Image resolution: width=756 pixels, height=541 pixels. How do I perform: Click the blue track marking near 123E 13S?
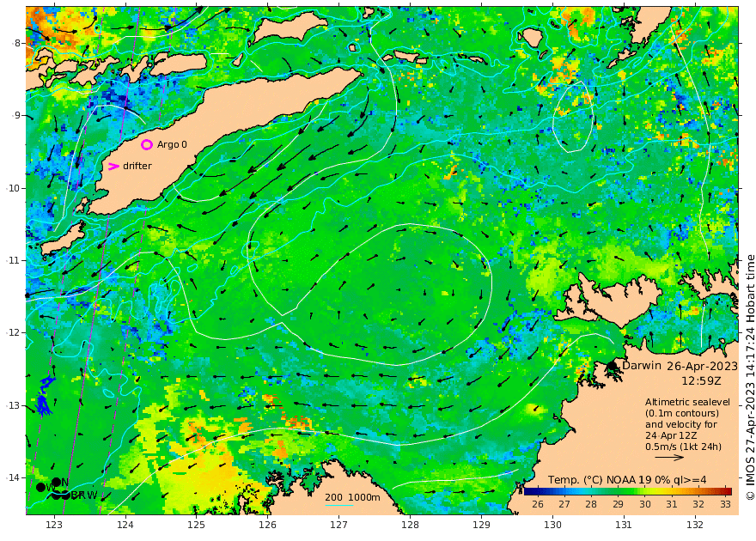coord(45,396)
